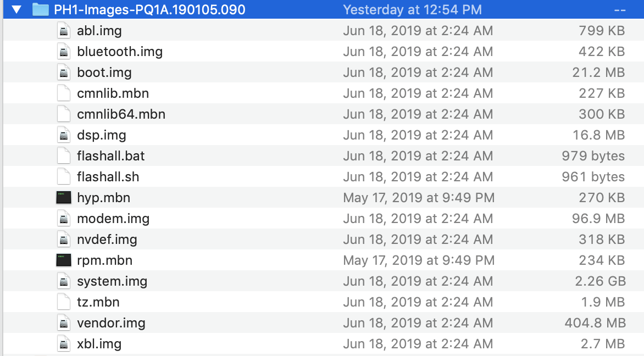This screenshot has height=356, width=644.
Task: Click the 21.2 MB size of boot.img
Action: pos(598,73)
